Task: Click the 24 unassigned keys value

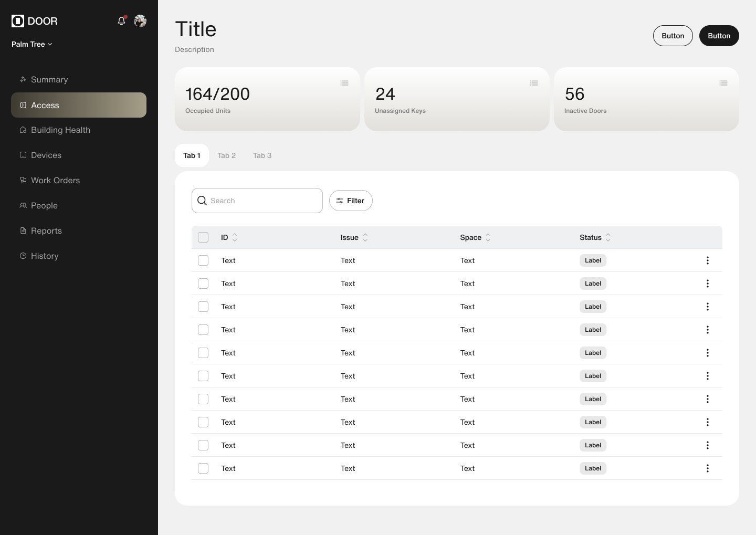Action: pos(385,94)
